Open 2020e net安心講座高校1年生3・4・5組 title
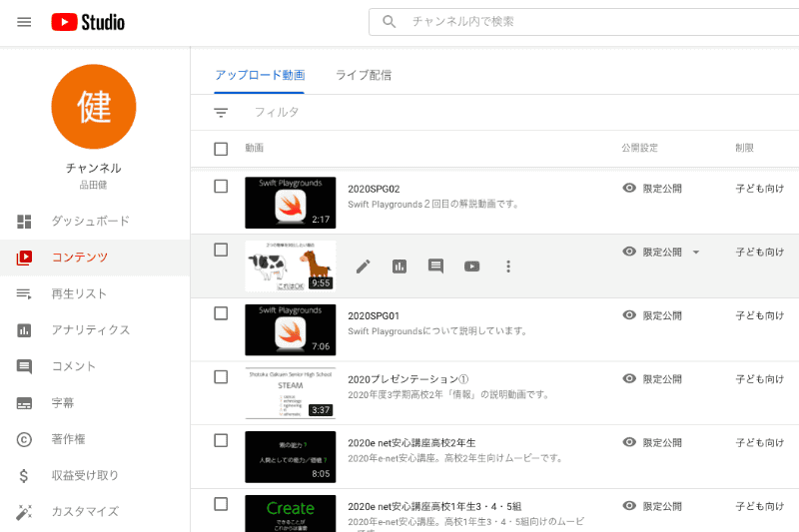The image size is (799, 532). pos(434,506)
